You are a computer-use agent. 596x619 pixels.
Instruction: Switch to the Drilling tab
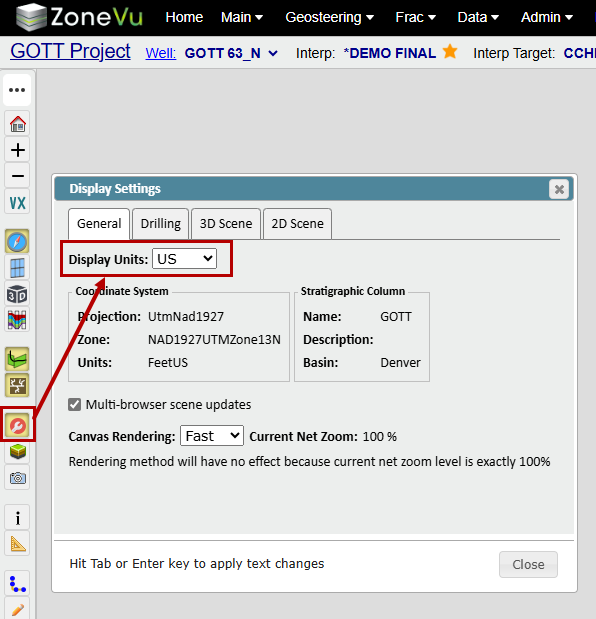point(161,224)
